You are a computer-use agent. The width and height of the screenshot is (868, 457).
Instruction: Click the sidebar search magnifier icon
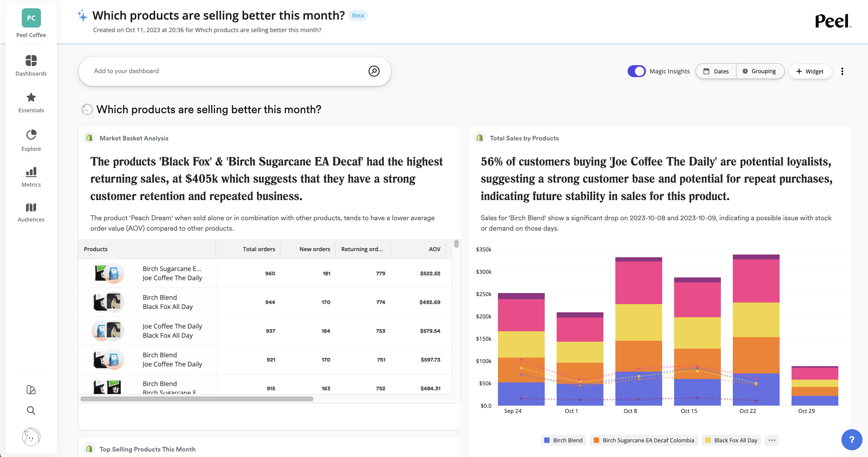coord(31,410)
